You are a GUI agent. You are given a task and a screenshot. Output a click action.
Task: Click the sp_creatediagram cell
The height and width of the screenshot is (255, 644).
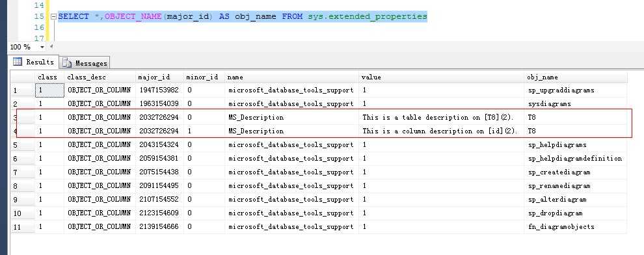(576, 172)
